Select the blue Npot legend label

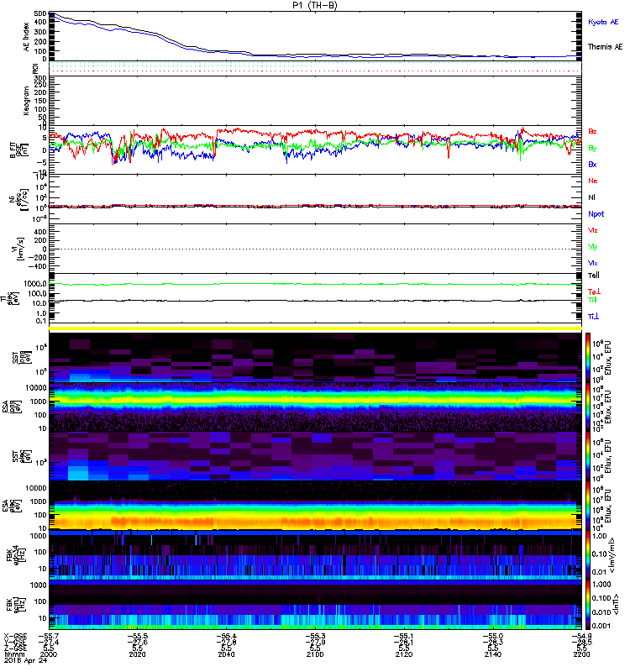click(596, 214)
